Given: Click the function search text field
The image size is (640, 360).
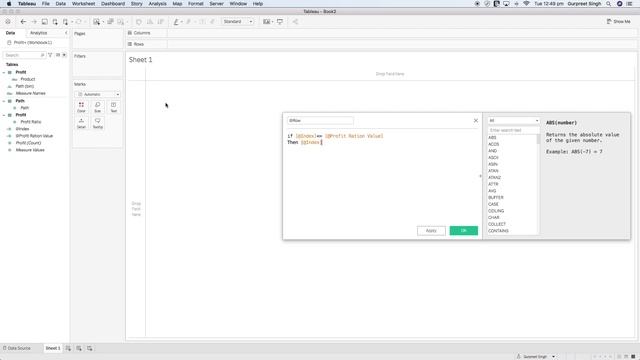Looking at the screenshot, I should click(x=513, y=130).
